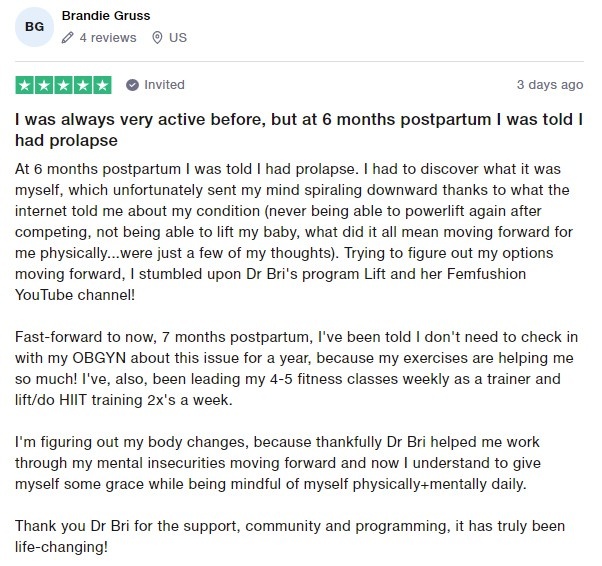
Task: Open the 4 reviews count
Action: coord(108,38)
